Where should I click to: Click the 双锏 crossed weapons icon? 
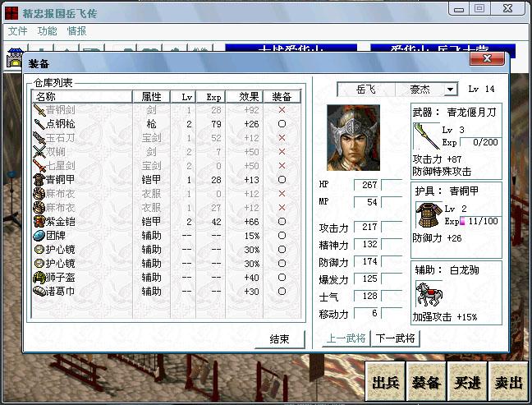click(x=39, y=152)
